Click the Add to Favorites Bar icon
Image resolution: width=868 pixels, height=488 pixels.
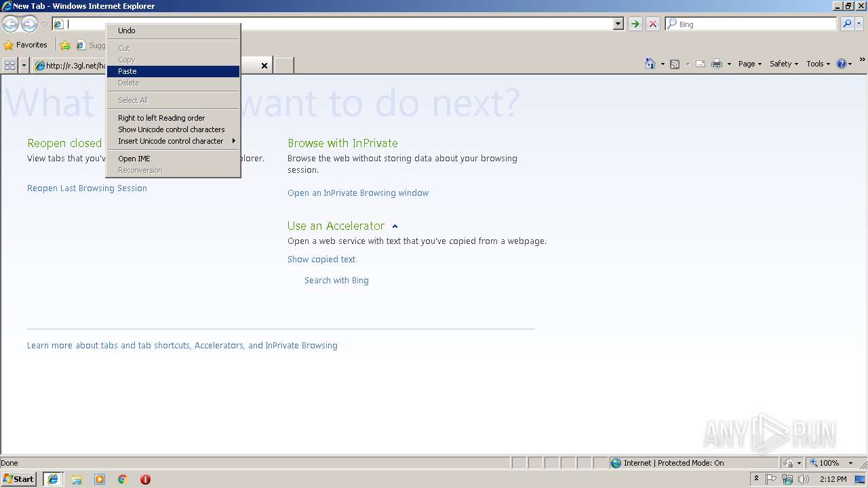click(x=65, y=45)
